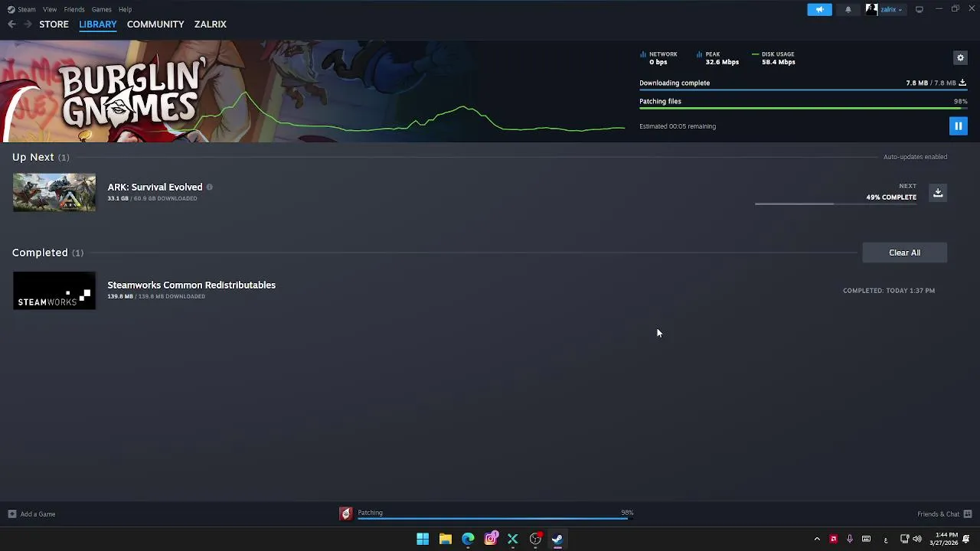The image size is (980, 551).
Task: Click the forward navigation arrow
Action: pos(28,24)
